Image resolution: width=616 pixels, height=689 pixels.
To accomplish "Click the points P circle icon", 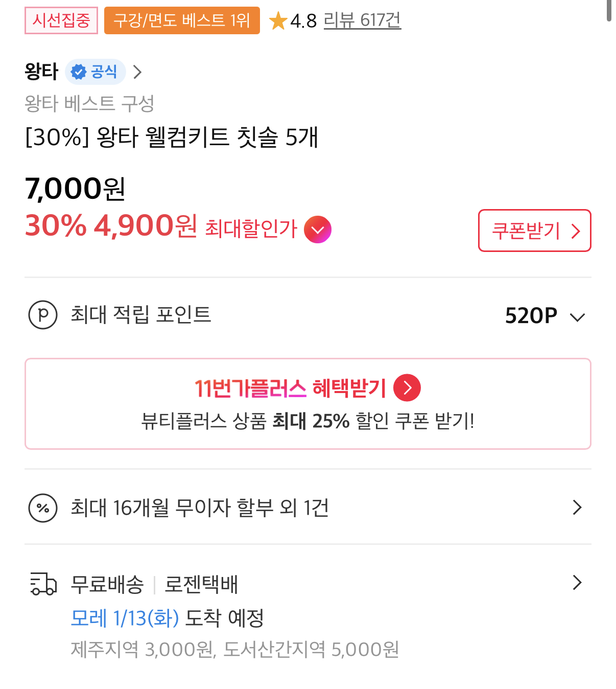I will pos(43,315).
